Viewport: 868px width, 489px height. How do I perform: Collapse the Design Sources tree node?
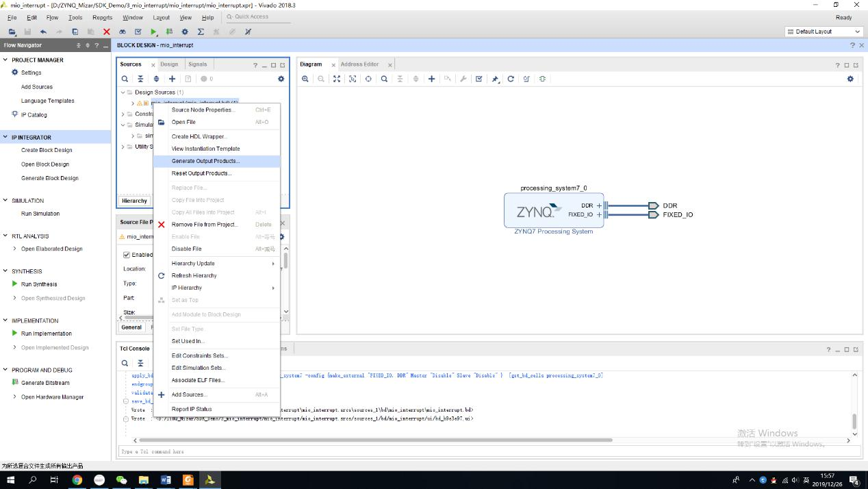click(123, 92)
